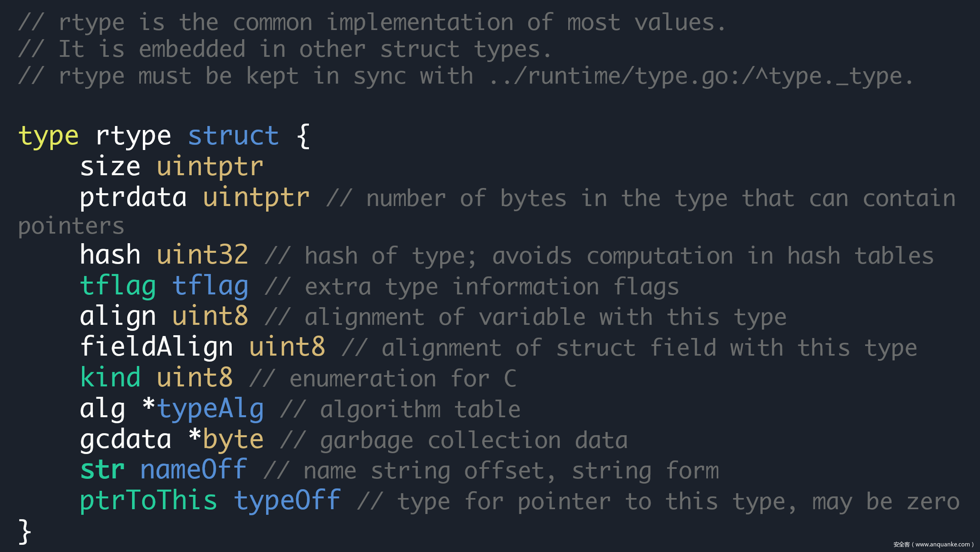Screen dimensions: 980x552
Task: Click the 'gcdata' field name
Action: pyautogui.click(x=126, y=440)
